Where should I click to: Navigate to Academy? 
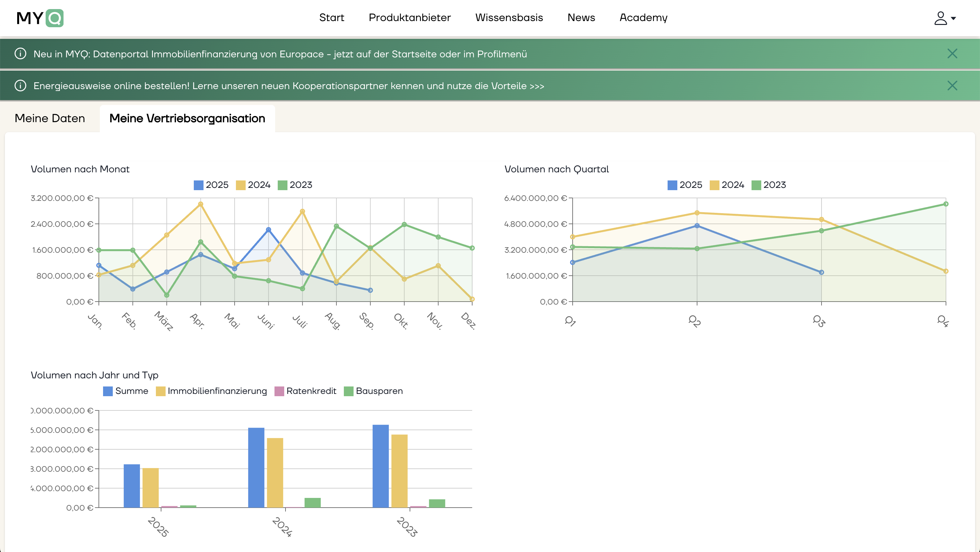[x=643, y=17]
